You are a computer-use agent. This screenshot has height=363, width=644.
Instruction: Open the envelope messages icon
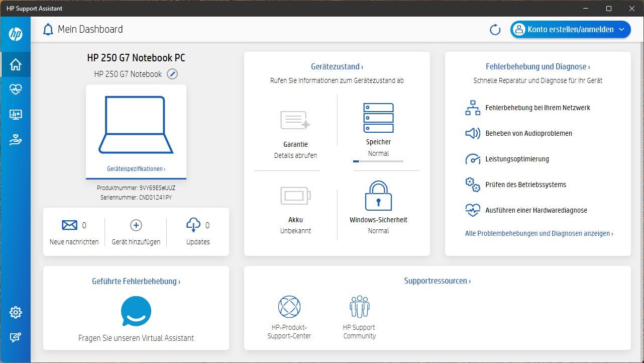[x=70, y=225]
